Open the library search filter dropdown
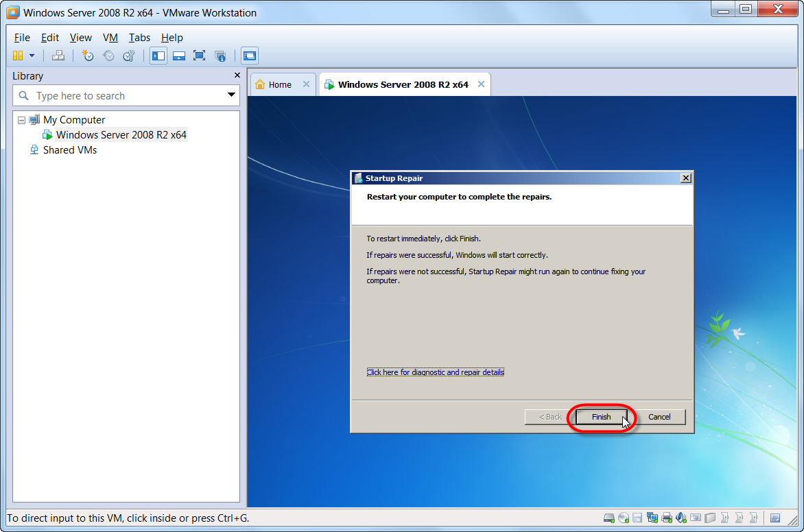 [231, 95]
